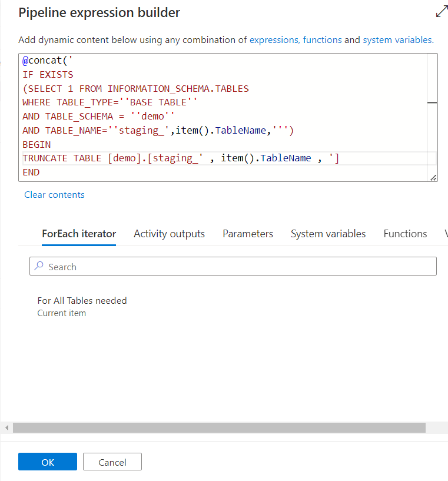The height and width of the screenshot is (481, 448).
Task: Click the horizontal scrollbar left arrow
Action: 6,427
